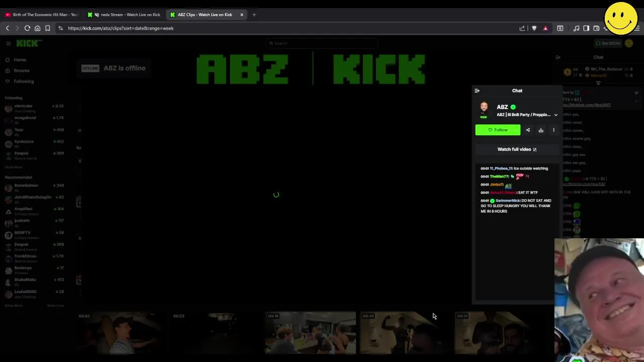Viewport: 644px width, 362px height.
Task: Open Deepak channel under Following
Action: pyautogui.click(x=34, y=155)
